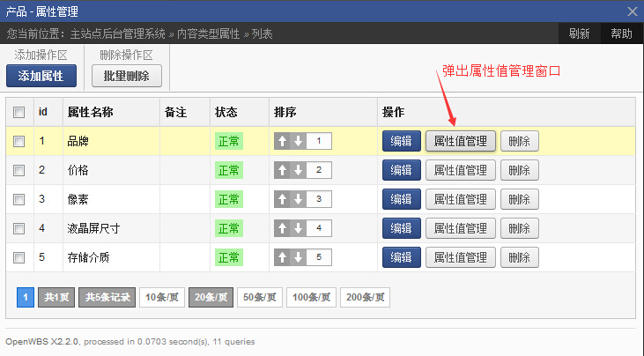
Task: Move 价格 attribute down in sort order
Action: (x=298, y=170)
